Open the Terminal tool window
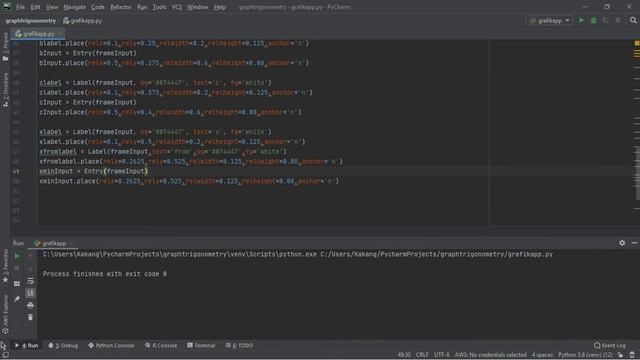 (x=201, y=345)
